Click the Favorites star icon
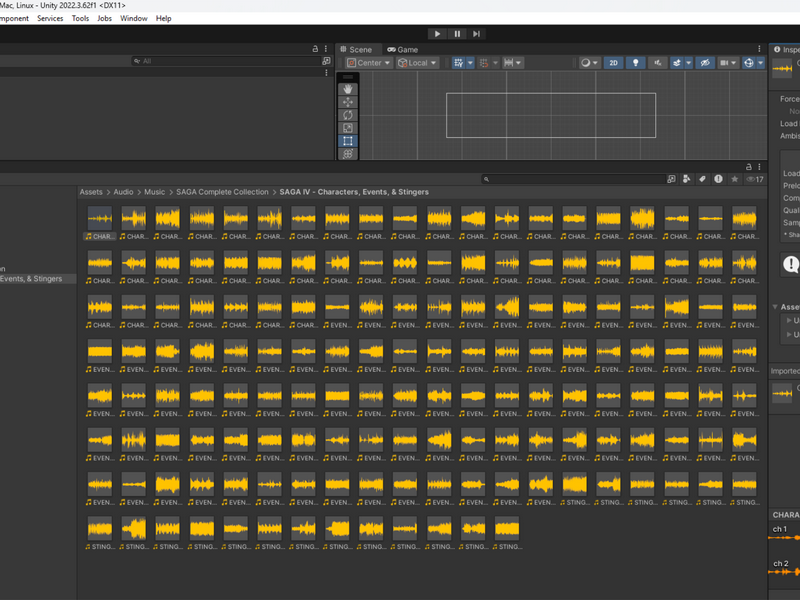The width and height of the screenshot is (800, 600). pos(734,179)
